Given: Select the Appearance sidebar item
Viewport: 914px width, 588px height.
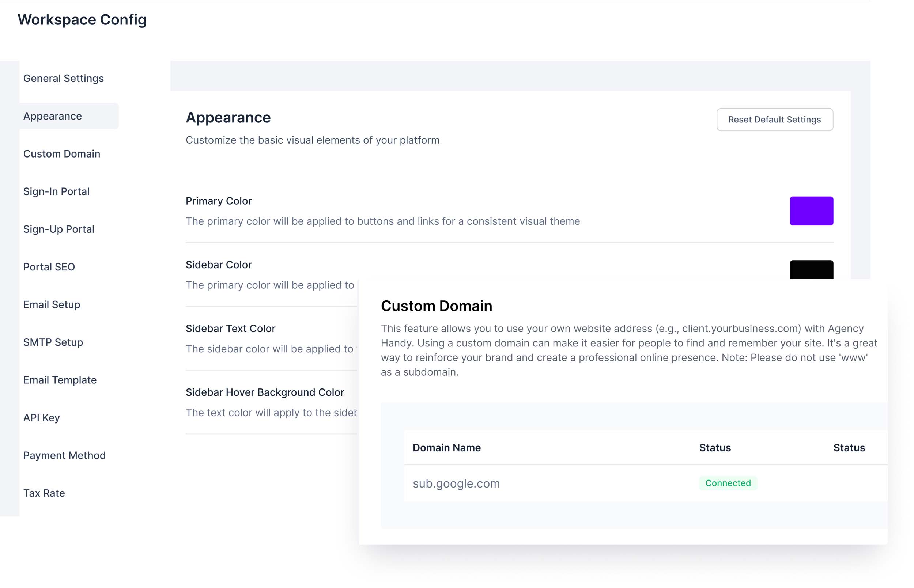Looking at the screenshot, I should point(53,116).
